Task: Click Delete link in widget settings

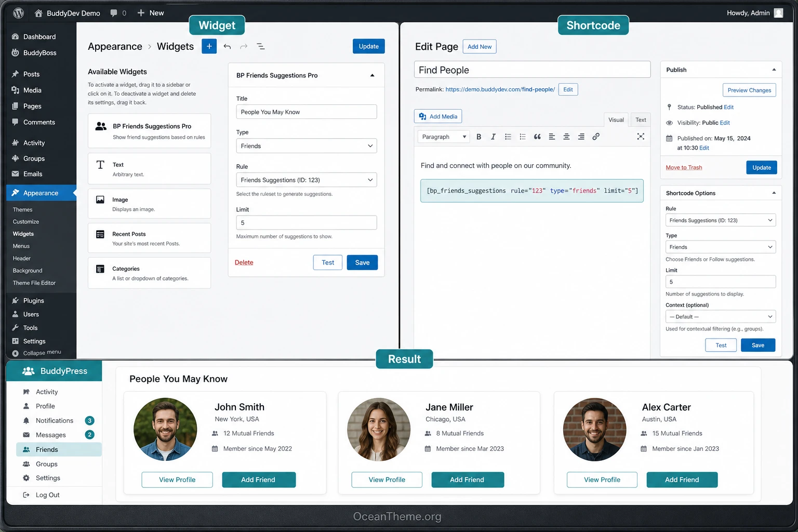Action: tap(244, 262)
